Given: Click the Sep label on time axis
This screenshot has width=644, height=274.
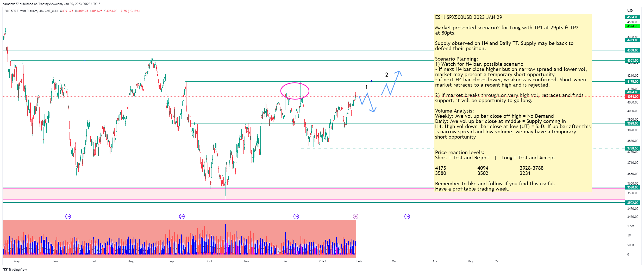Looking at the screenshot, I should point(171,261).
